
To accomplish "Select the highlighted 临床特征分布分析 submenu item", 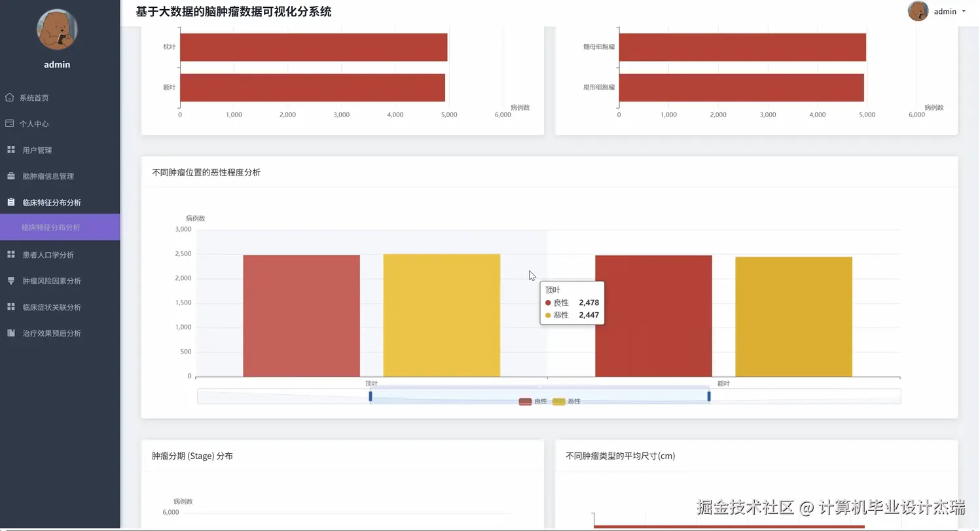I will pos(60,227).
